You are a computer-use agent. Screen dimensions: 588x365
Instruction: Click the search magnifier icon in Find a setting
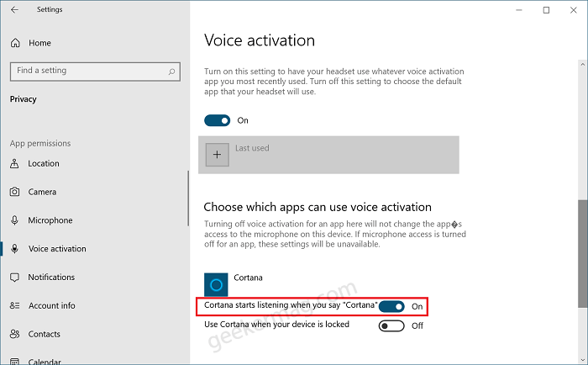(x=171, y=71)
